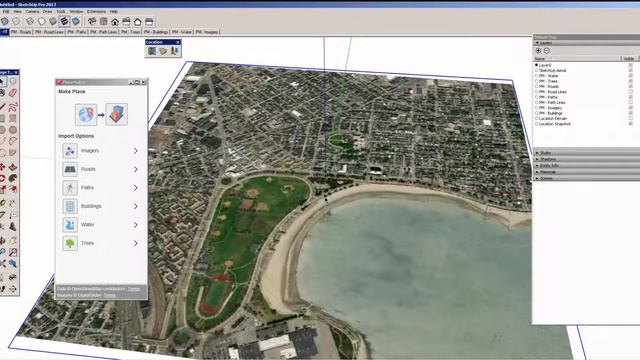Activate the Zoom Window tool
The height and width of the screenshot is (360, 640).
(13, 252)
